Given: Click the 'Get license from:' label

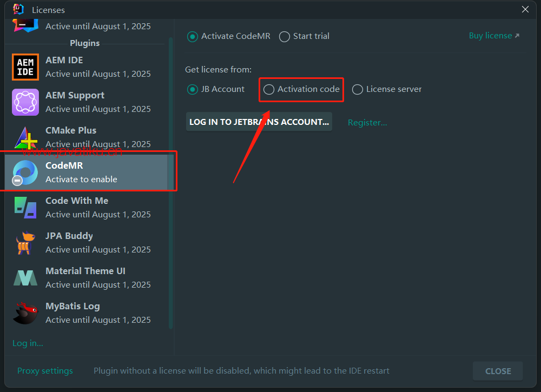Looking at the screenshot, I should click(218, 70).
